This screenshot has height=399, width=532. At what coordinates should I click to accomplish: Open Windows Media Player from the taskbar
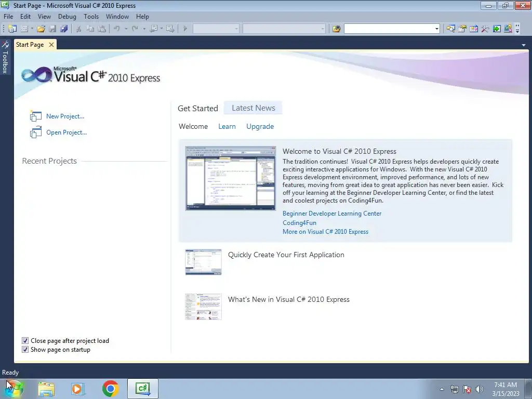click(x=78, y=389)
